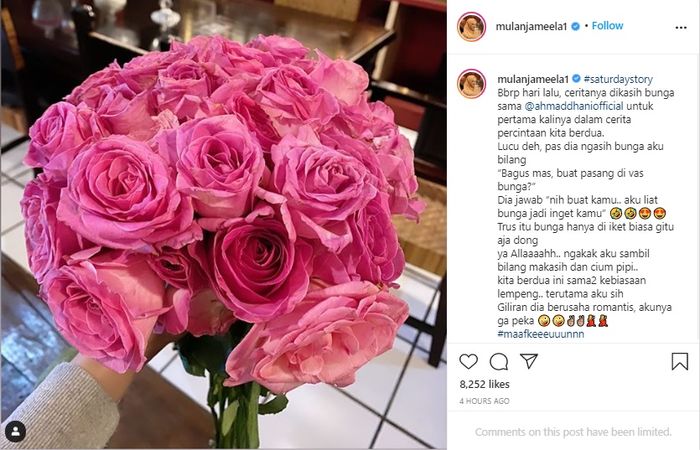This screenshot has width=700, height=450.
Task: Open the @ahmaddhaniofficial mention
Action: coord(574,106)
